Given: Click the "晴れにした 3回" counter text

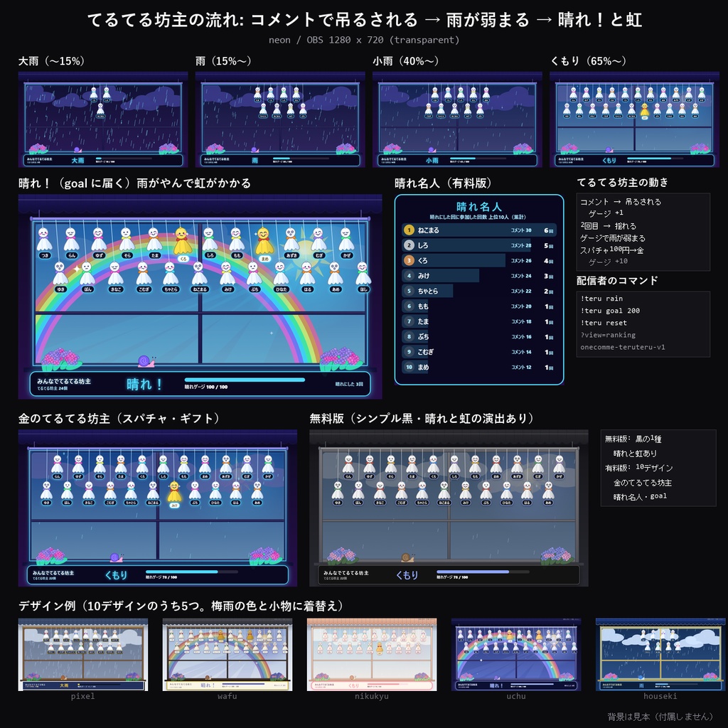Looking at the screenshot, I should (349, 384).
